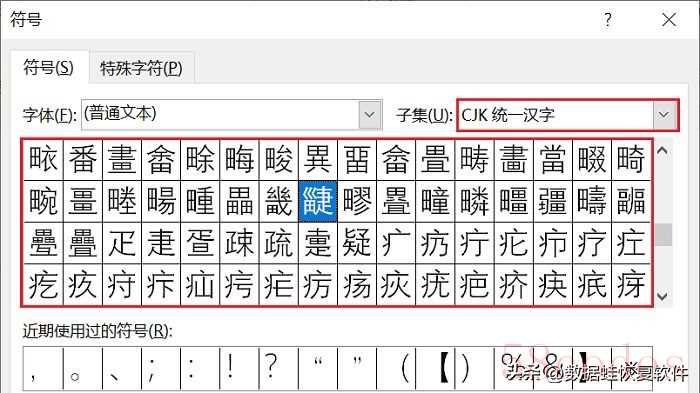This screenshot has height=393, width=700.
Task: Select the character 畴 in the grid
Action: 474,159
